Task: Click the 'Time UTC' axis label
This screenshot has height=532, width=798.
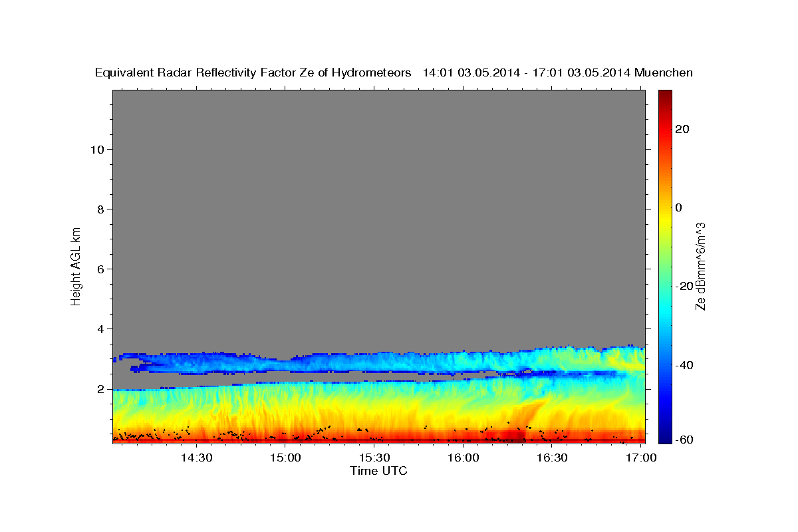Action: click(378, 471)
